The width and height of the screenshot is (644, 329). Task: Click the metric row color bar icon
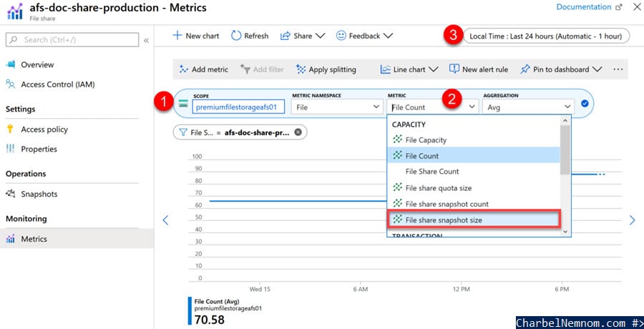[183, 104]
